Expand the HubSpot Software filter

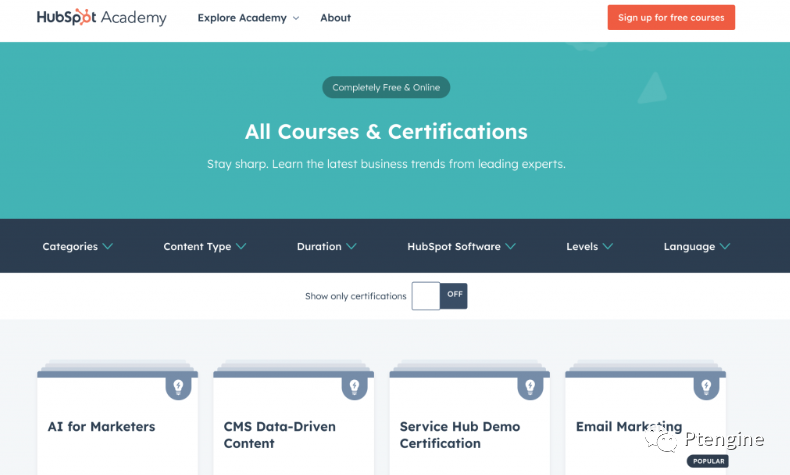pyautogui.click(x=462, y=246)
